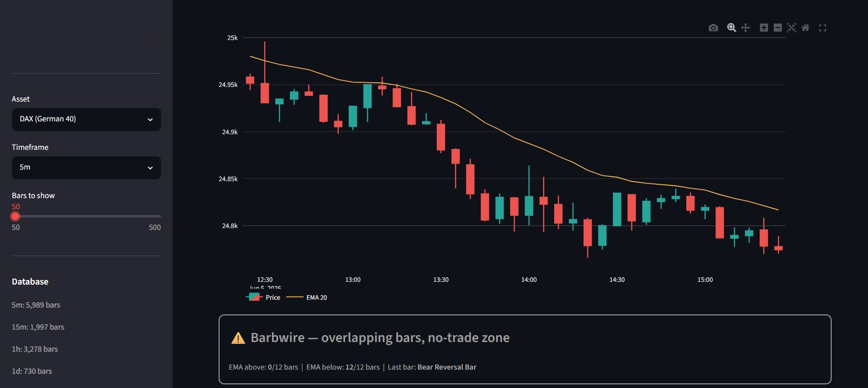The height and width of the screenshot is (388, 868).
Task: Click the 24.85k y-axis label
Action: pos(228,179)
